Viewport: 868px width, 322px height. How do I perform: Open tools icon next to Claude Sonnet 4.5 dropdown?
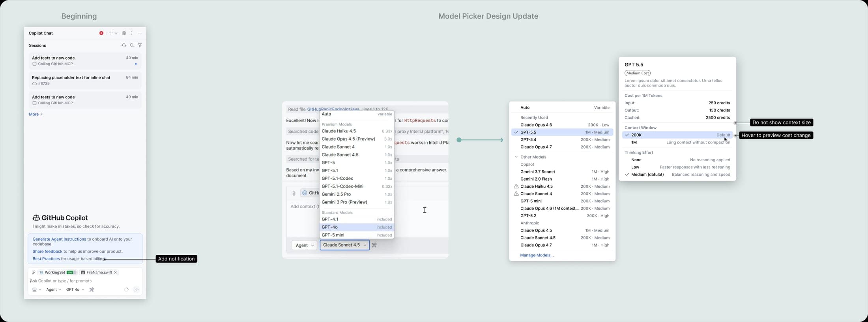click(374, 245)
